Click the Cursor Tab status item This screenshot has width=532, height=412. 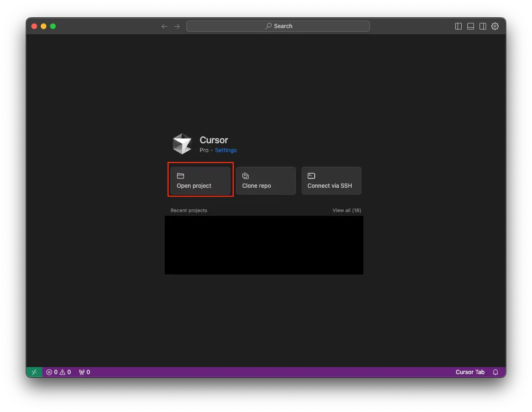point(470,372)
